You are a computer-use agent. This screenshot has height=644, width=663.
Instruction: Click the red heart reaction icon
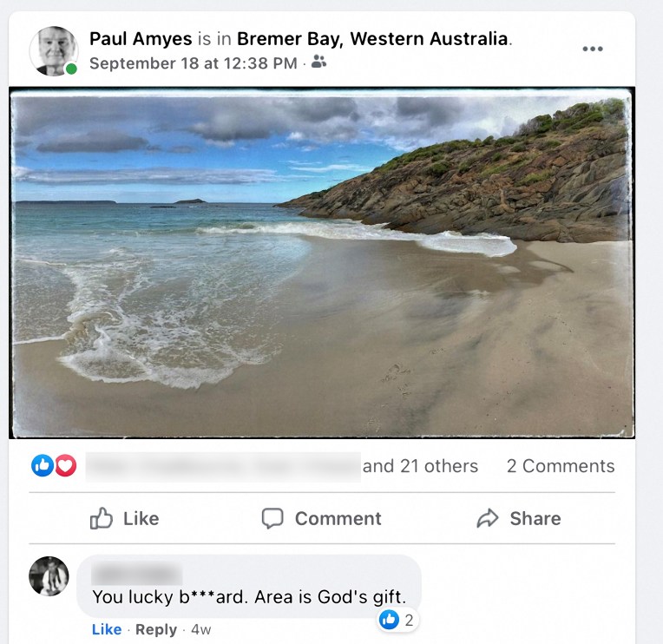click(x=66, y=466)
